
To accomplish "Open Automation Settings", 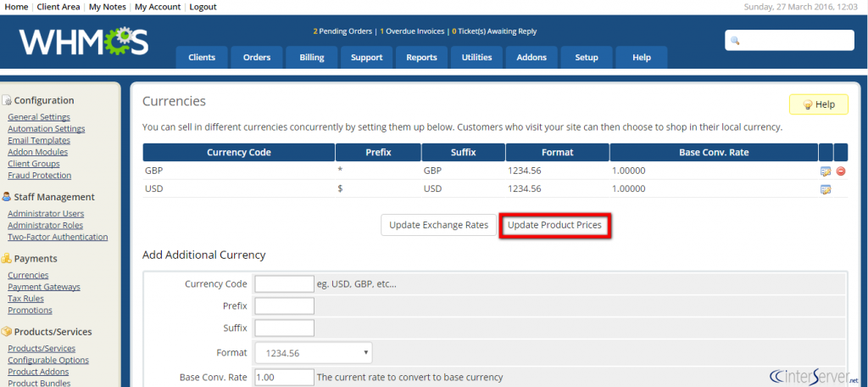I will (47, 129).
